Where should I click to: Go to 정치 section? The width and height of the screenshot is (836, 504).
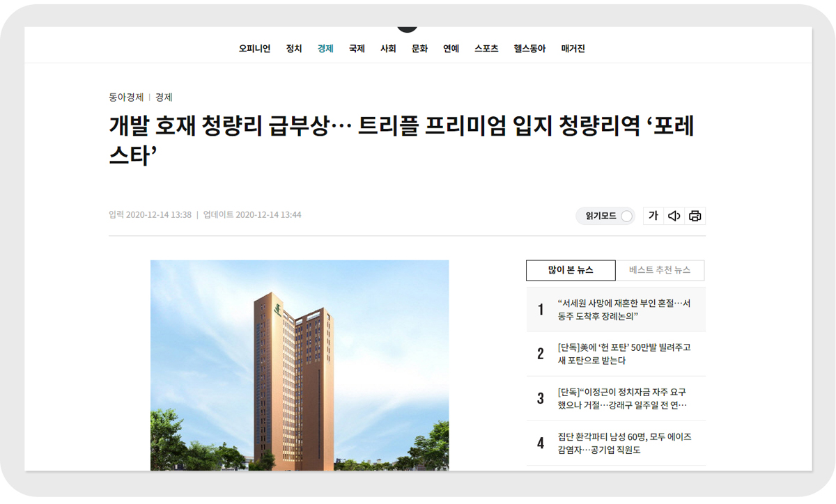point(294,49)
